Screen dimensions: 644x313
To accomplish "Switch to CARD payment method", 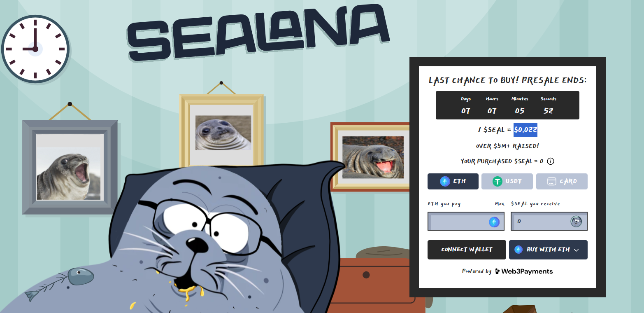I will [x=562, y=181].
